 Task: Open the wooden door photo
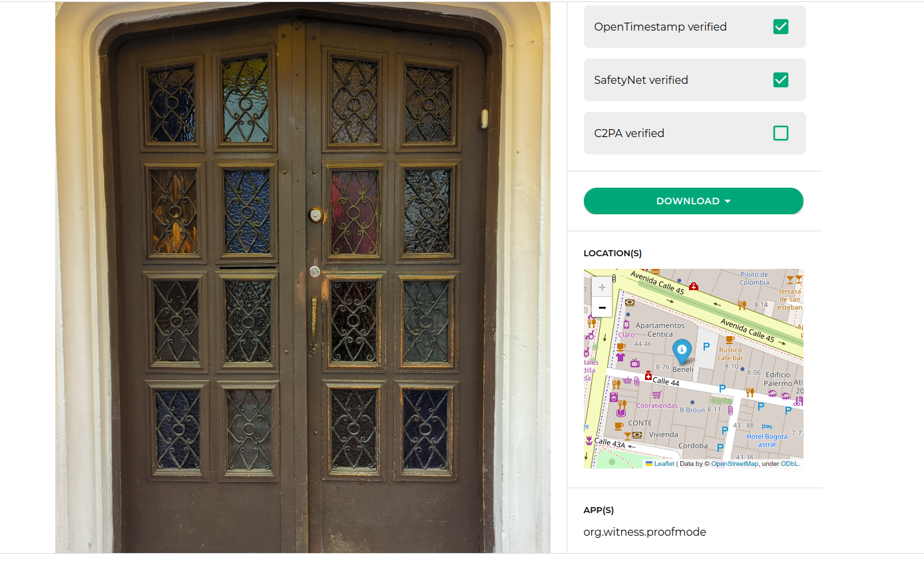(303, 278)
